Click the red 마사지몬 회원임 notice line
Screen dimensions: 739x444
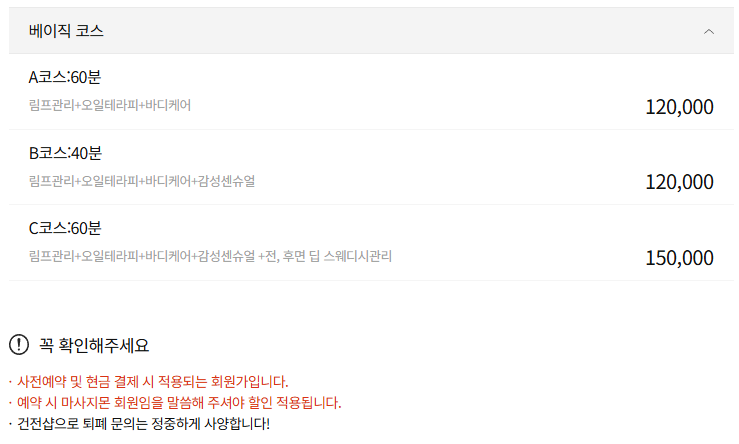click(x=177, y=402)
